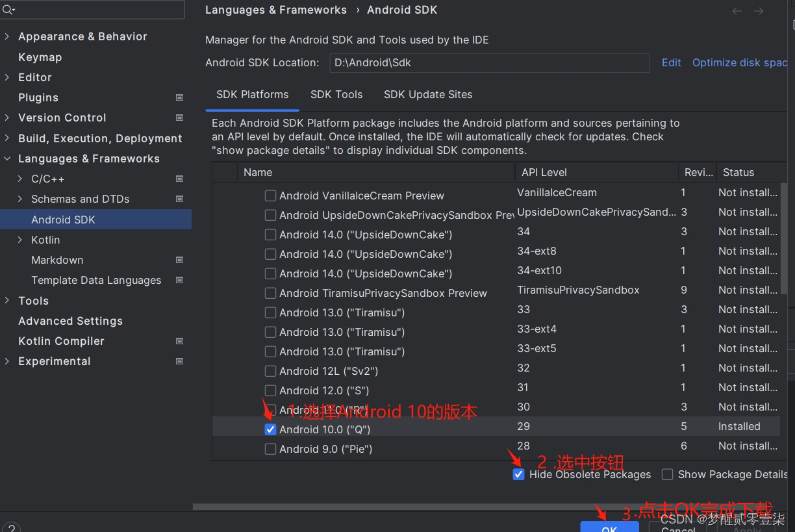The width and height of the screenshot is (795, 532).
Task: Click Optimize disk space link
Action: (x=740, y=62)
